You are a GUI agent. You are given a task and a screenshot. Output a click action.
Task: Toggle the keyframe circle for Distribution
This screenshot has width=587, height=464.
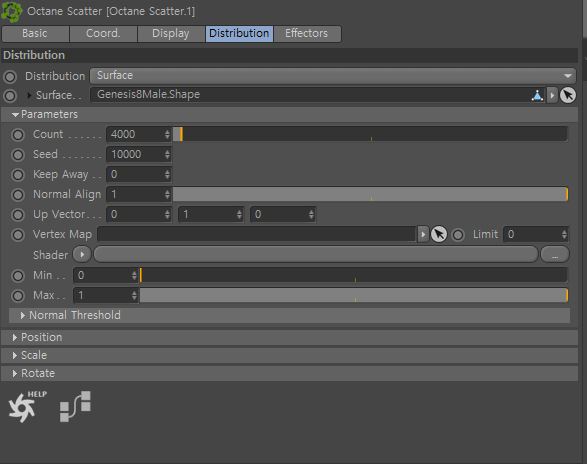[x=10, y=77]
